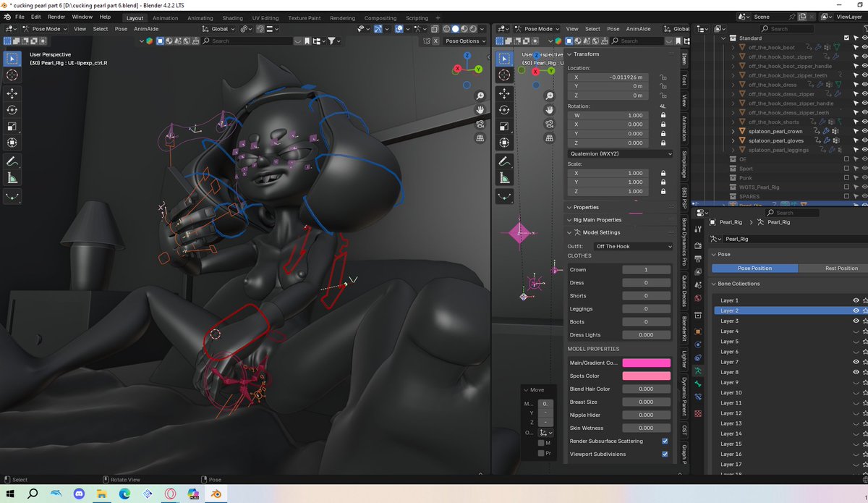Screen dimensions: 868x503
Task: Toggle Render Subsurface Scattering checkbox
Action: tap(665, 441)
